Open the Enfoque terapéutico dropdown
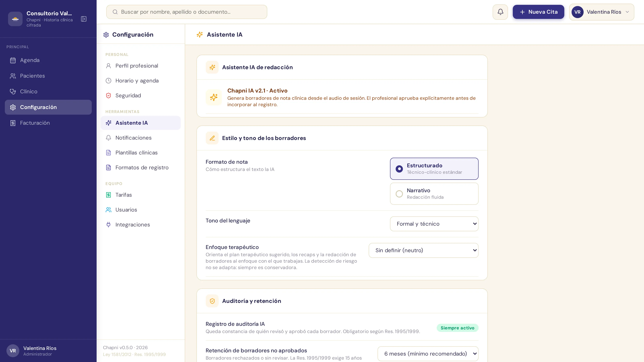This screenshot has height=362, width=644. [x=423, y=250]
